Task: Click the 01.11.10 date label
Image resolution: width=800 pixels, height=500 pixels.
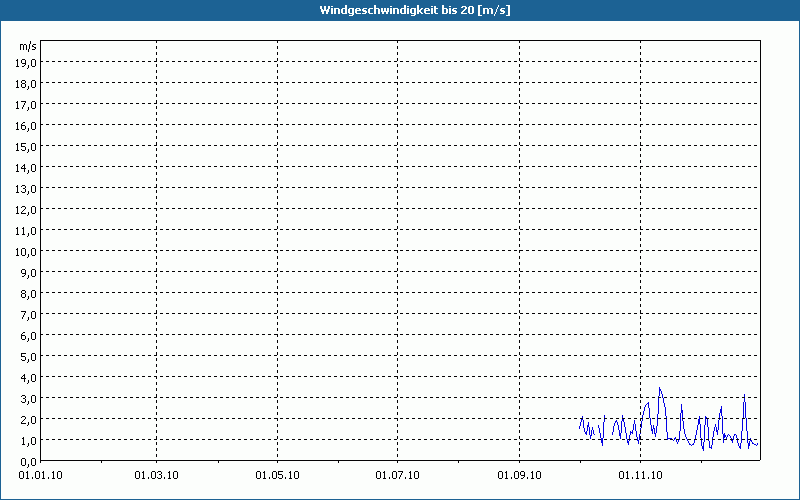Action: (640, 476)
